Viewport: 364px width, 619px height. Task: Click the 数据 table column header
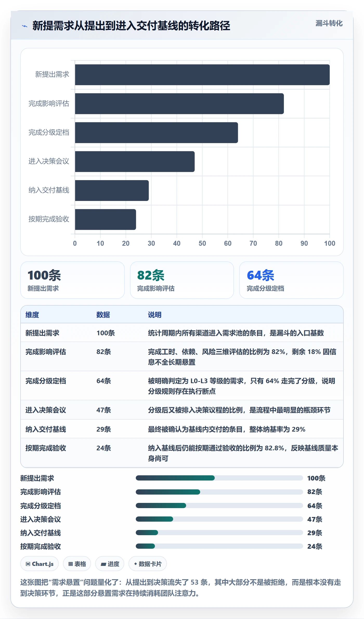pyautogui.click(x=103, y=315)
